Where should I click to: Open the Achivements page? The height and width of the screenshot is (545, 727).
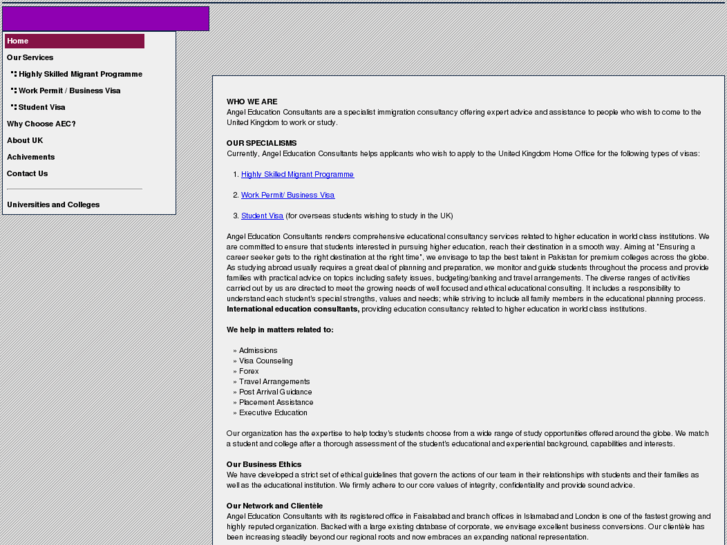(x=31, y=157)
